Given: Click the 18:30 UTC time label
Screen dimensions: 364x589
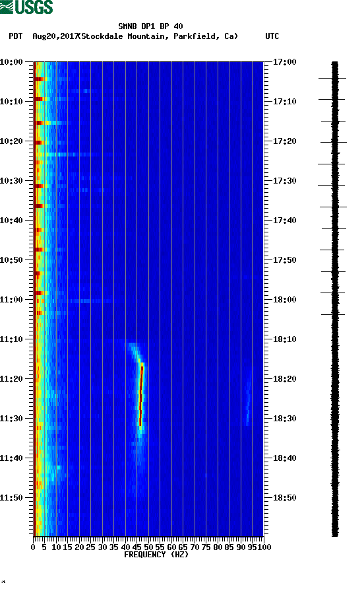Looking at the screenshot, I should [284, 419].
